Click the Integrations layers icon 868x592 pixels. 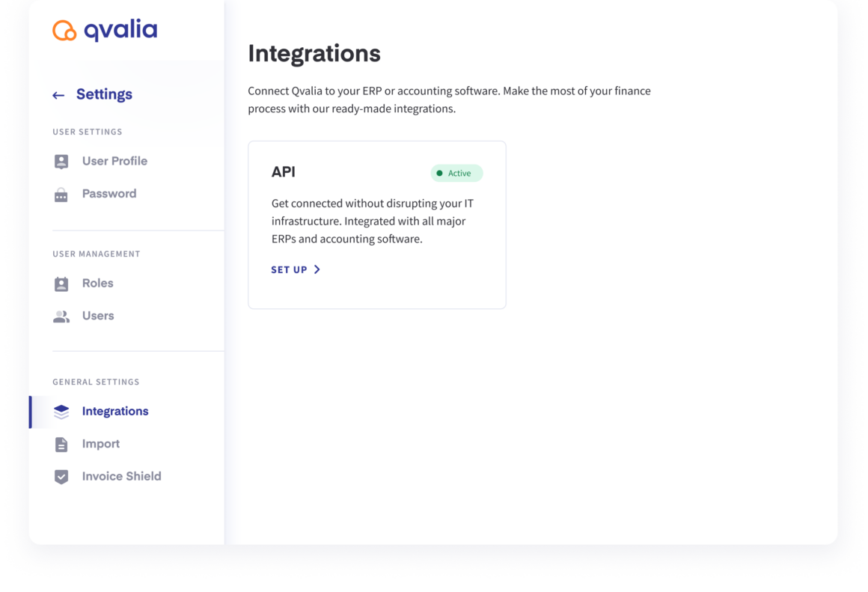[61, 412]
